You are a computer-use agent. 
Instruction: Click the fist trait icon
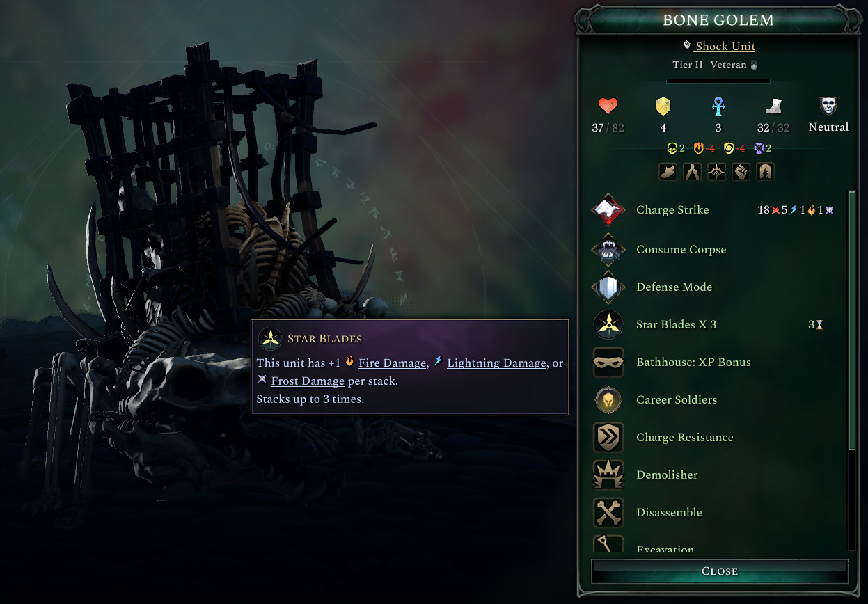[741, 171]
